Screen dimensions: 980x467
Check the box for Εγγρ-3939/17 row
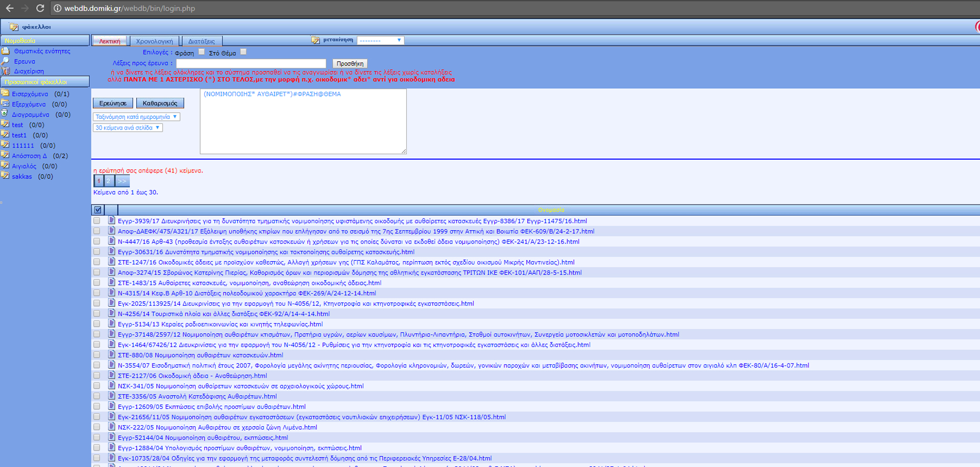pyautogui.click(x=96, y=221)
